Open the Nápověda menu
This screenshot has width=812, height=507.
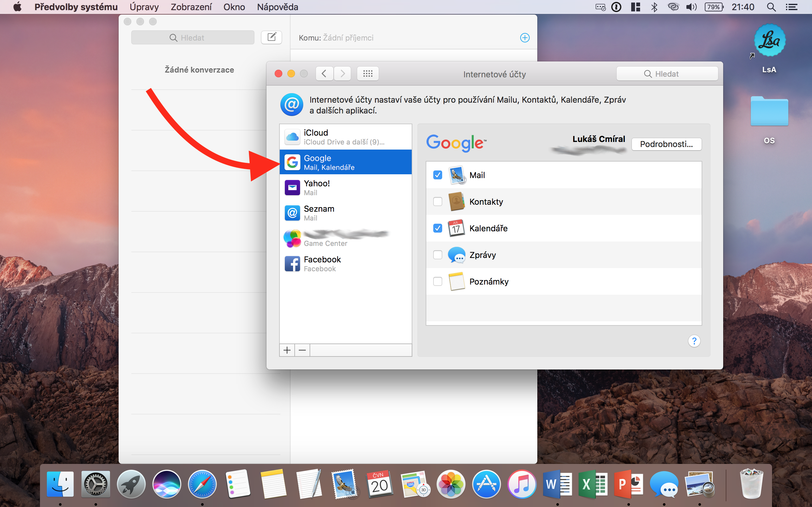(x=278, y=7)
